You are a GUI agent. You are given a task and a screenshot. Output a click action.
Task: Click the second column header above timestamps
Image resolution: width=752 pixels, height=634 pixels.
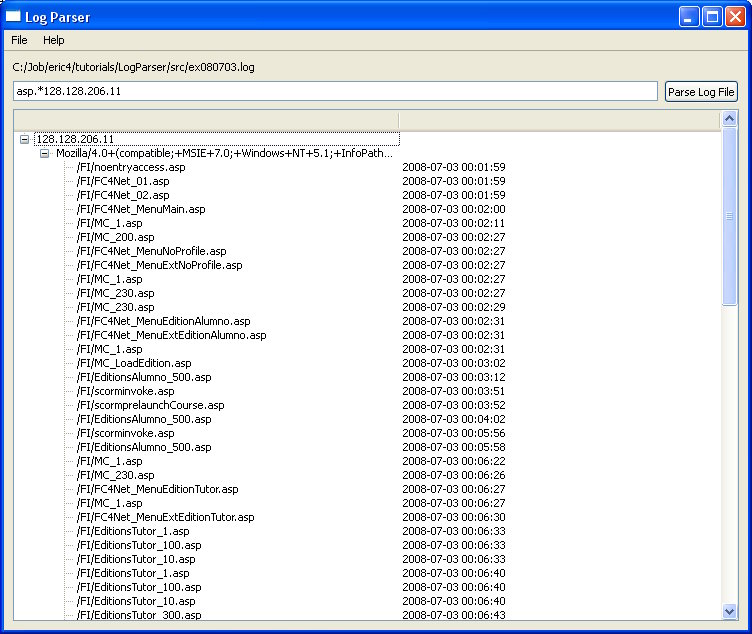tap(558, 119)
